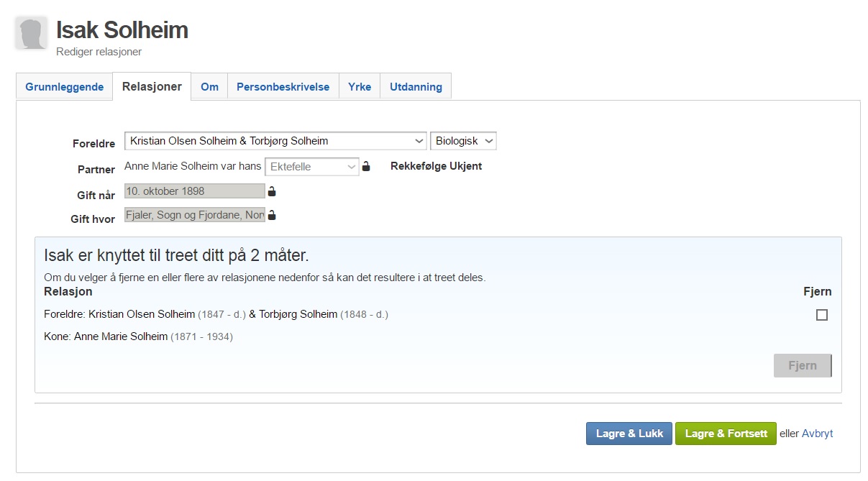The width and height of the screenshot is (868, 481).
Task: Switch to the Grunnleggende tab
Action: (x=65, y=87)
